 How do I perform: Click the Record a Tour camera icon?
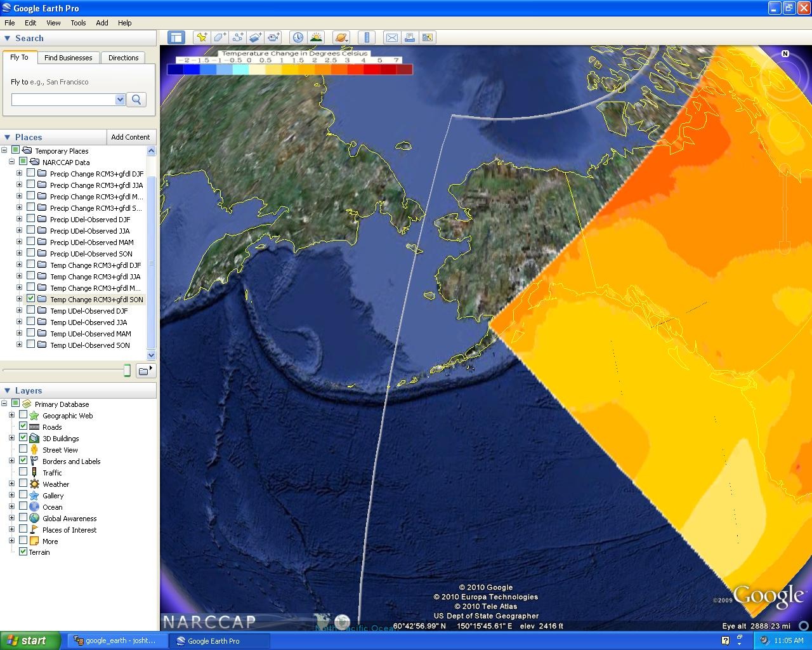click(273, 37)
